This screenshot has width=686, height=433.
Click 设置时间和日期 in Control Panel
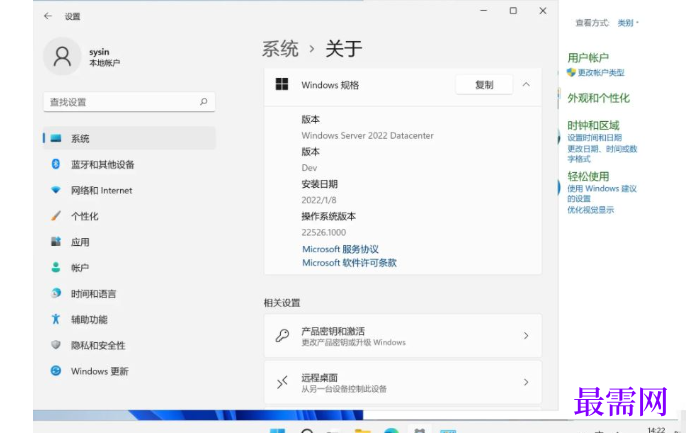[594, 138]
